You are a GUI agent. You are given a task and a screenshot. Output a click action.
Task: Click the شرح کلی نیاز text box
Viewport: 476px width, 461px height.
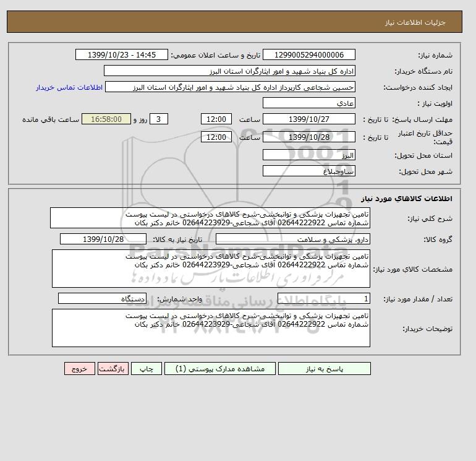tap(210, 218)
